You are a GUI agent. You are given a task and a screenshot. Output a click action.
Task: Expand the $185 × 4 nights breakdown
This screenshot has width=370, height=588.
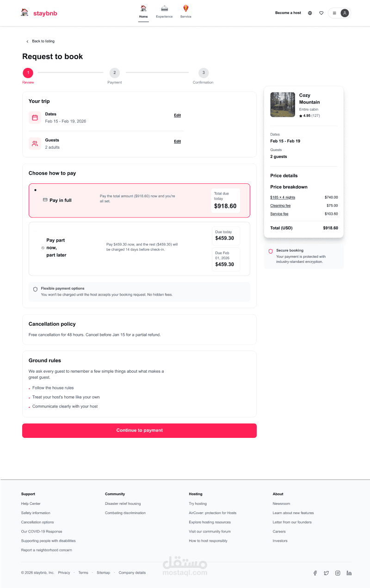point(283,197)
